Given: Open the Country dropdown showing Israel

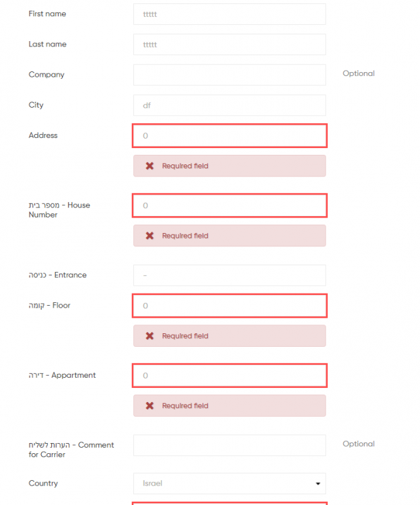Looking at the screenshot, I should pos(222,483).
